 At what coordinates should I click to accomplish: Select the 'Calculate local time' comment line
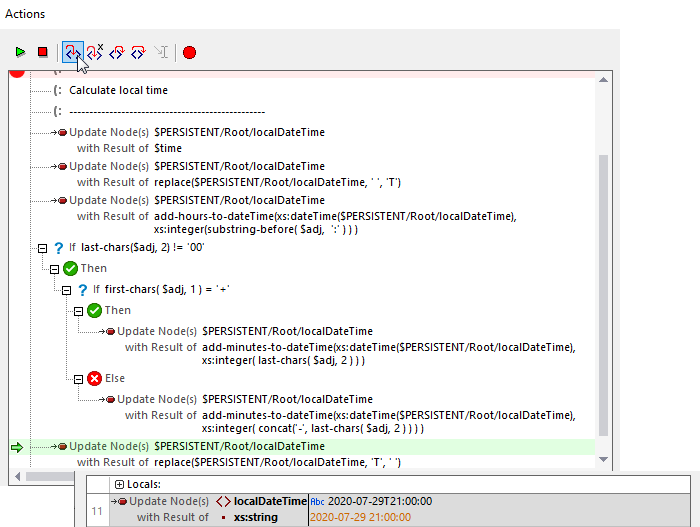point(118,90)
